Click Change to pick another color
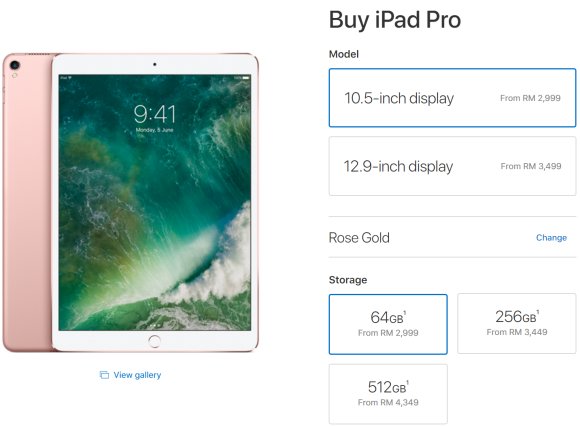The width and height of the screenshot is (580, 426). point(551,237)
